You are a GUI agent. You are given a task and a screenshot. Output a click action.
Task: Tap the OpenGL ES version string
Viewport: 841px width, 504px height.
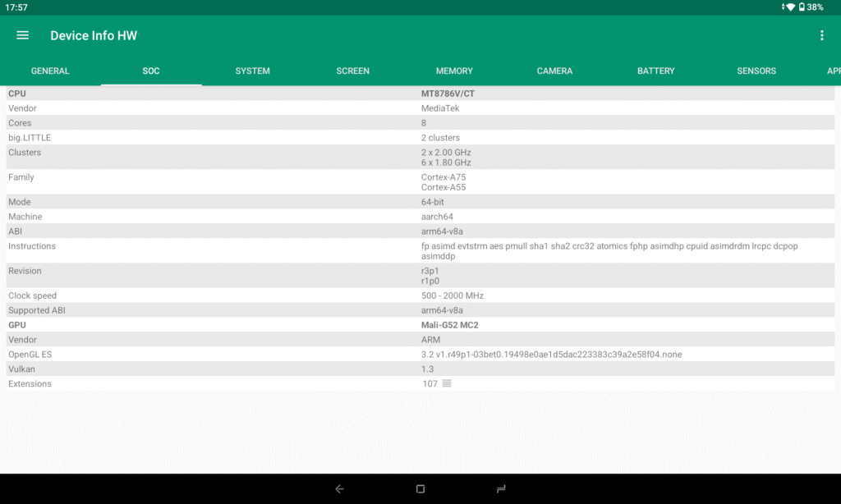pos(551,355)
